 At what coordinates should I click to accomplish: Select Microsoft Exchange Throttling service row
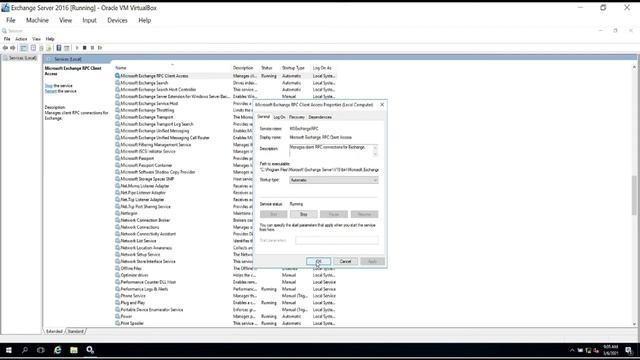point(184,110)
